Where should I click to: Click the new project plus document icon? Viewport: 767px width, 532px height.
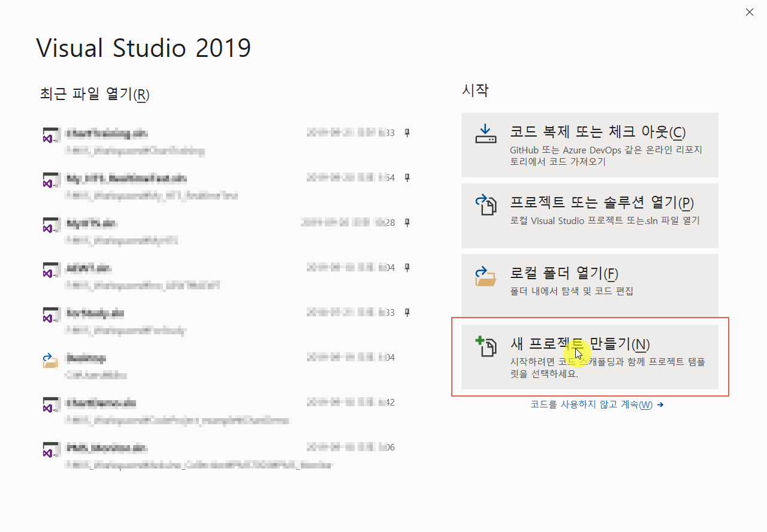tap(486, 347)
